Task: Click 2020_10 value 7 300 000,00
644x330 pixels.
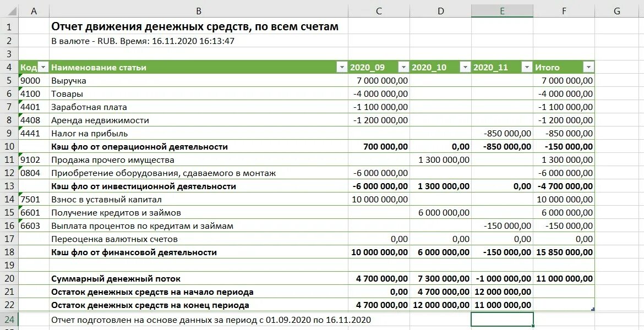Action: coord(441,279)
